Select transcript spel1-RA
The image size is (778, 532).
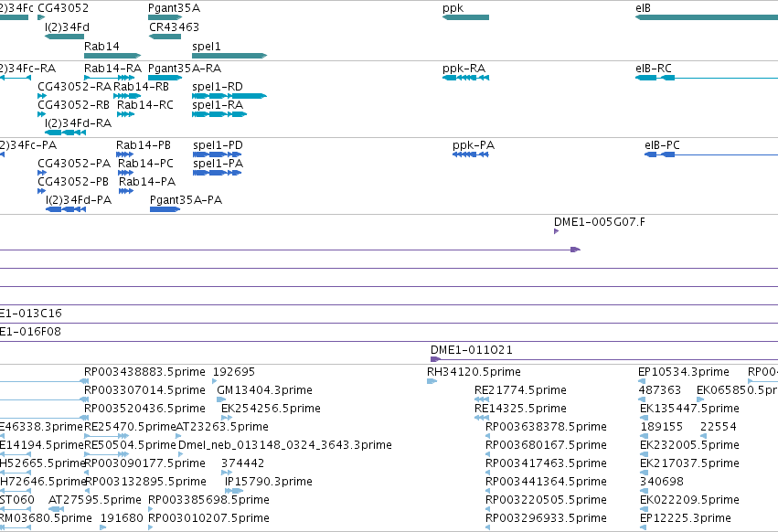click(219, 114)
